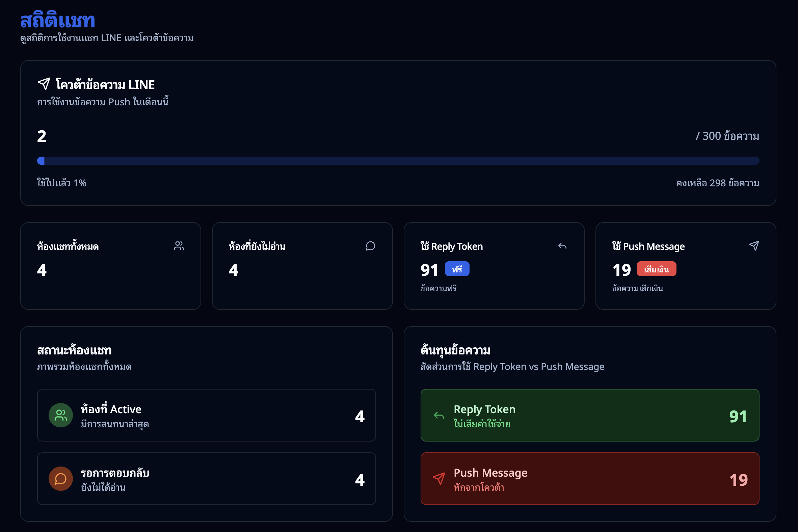This screenshot has width=798, height=532.
Task: Click the chat bubble icon in unread rooms card
Action: pos(371,246)
